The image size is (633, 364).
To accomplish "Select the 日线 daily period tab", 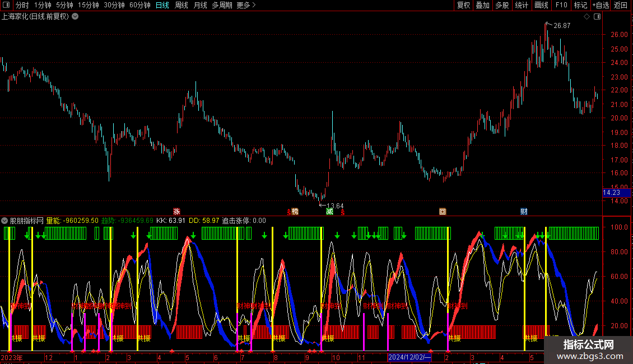I will [162, 5].
